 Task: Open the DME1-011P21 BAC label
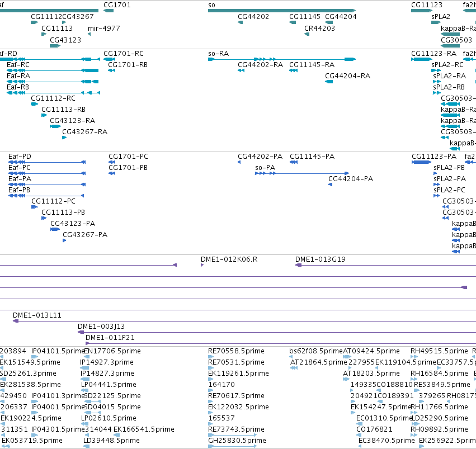(110, 338)
